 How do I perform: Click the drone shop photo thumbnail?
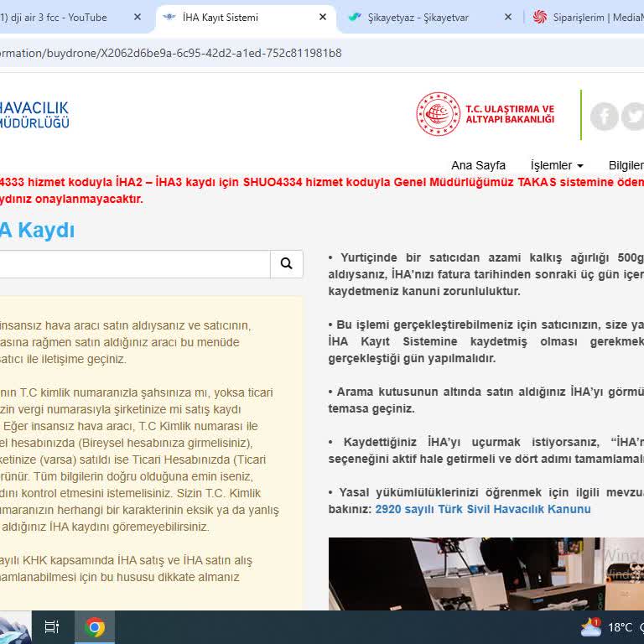click(x=486, y=574)
